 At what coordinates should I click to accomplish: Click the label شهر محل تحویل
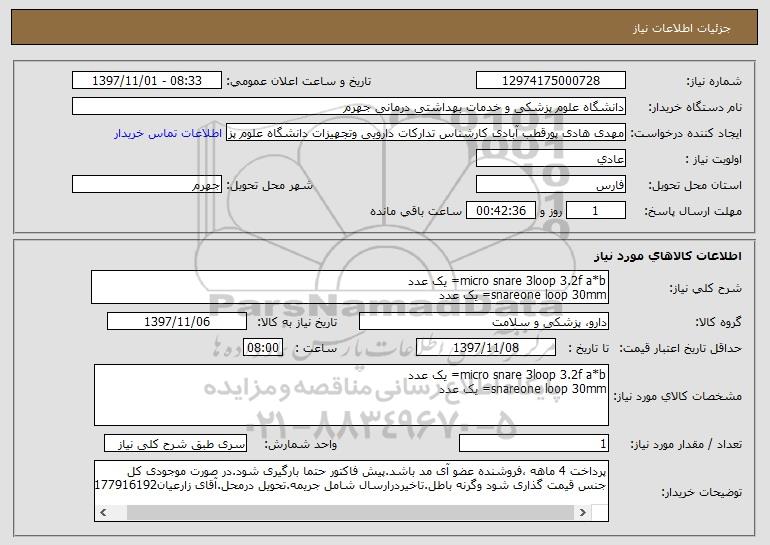pyautogui.click(x=269, y=185)
